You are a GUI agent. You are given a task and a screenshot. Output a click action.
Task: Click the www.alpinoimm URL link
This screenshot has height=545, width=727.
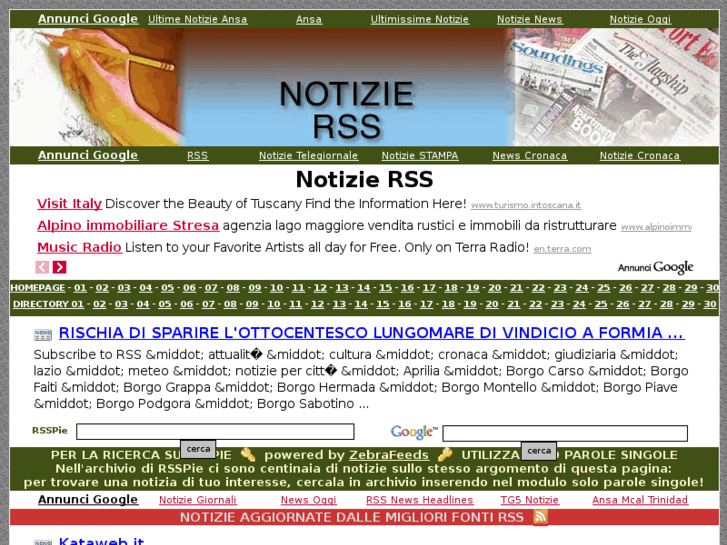656,227
